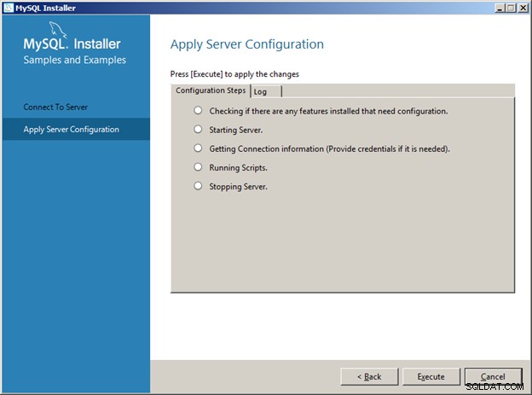This screenshot has height=395, width=532.
Task: Click the 'Samples and Examples' subtitle
Action: pyautogui.click(x=75, y=60)
